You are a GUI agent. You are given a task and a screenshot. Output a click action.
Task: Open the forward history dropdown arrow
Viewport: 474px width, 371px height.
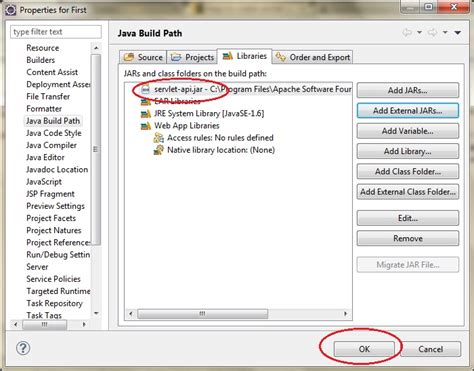(445, 32)
